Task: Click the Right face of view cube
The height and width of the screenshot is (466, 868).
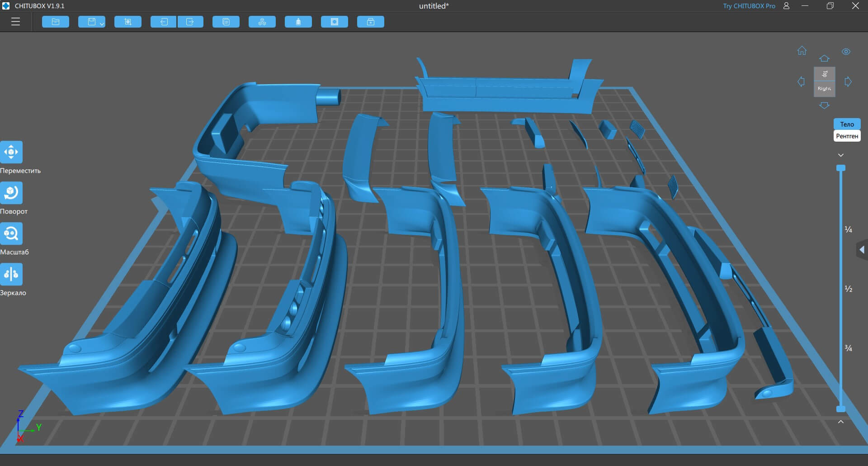Action: 824,89
